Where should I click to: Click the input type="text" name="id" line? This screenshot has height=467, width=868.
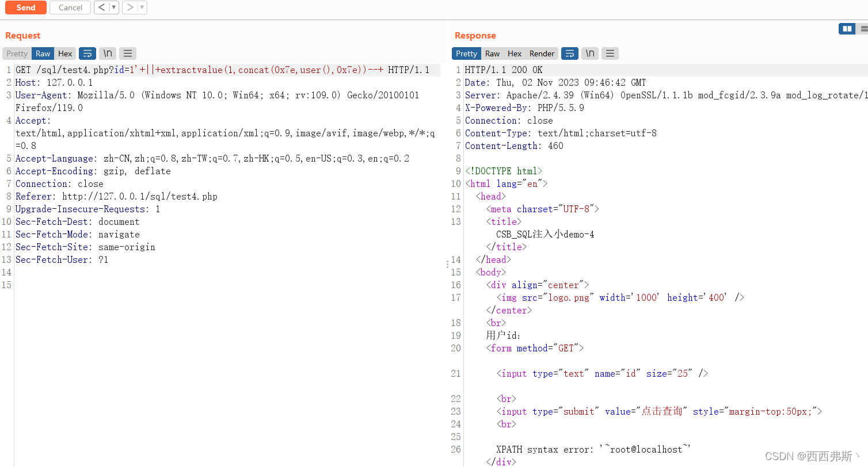click(602, 374)
